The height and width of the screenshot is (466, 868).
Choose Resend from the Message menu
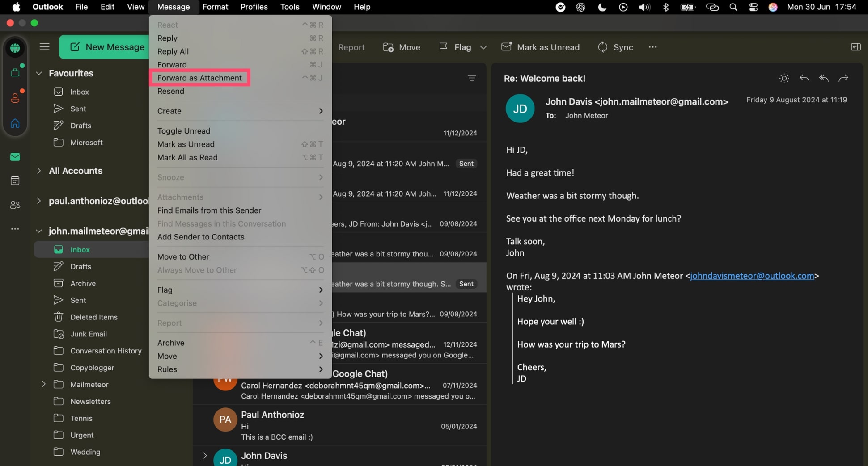(240, 91)
